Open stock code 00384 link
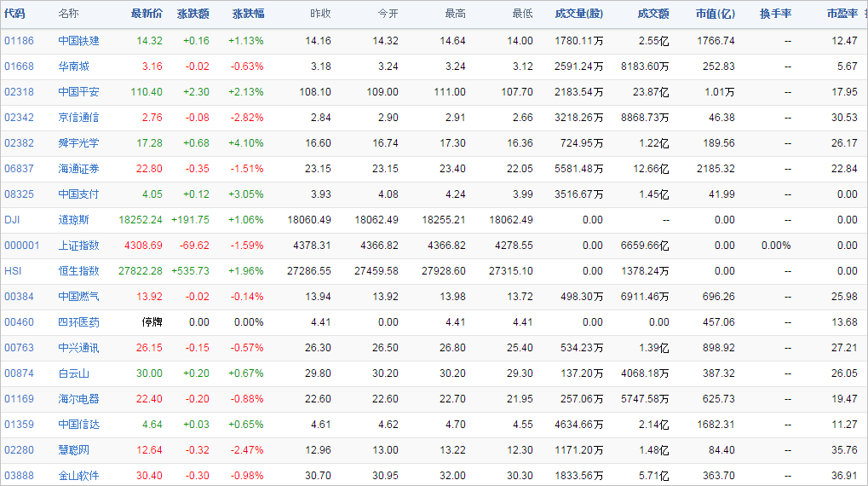Image resolution: width=868 pixels, height=486 pixels. coord(19,297)
